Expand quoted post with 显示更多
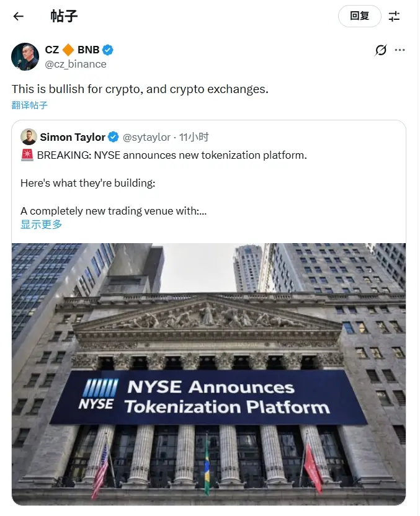 (x=42, y=225)
